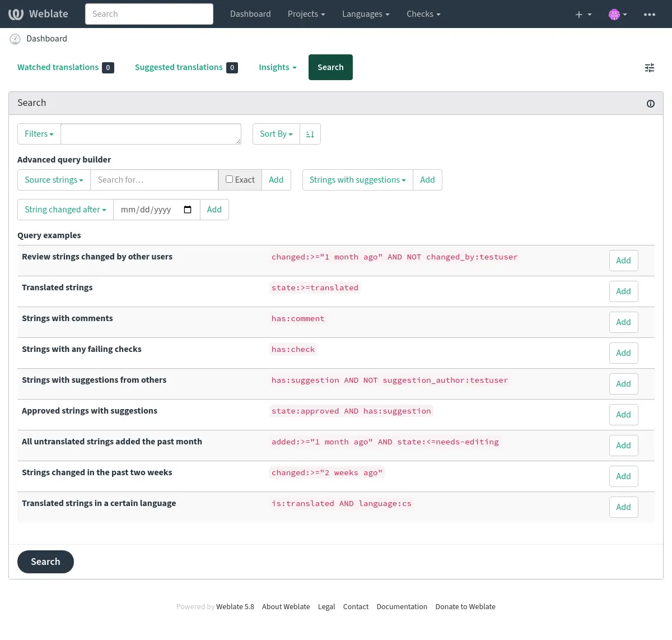This screenshot has height=640, width=672.
Task: Add Strings changed in past two weeks query
Action: (x=623, y=476)
